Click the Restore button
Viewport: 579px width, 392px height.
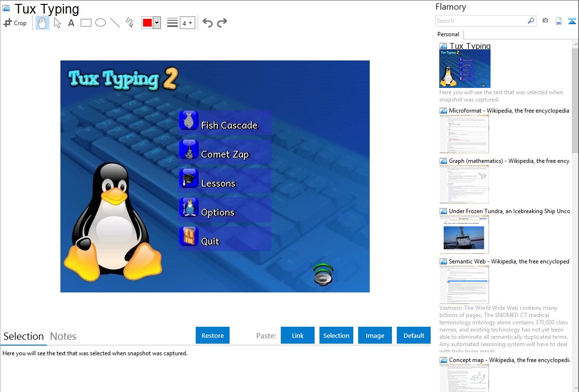tap(213, 335)
